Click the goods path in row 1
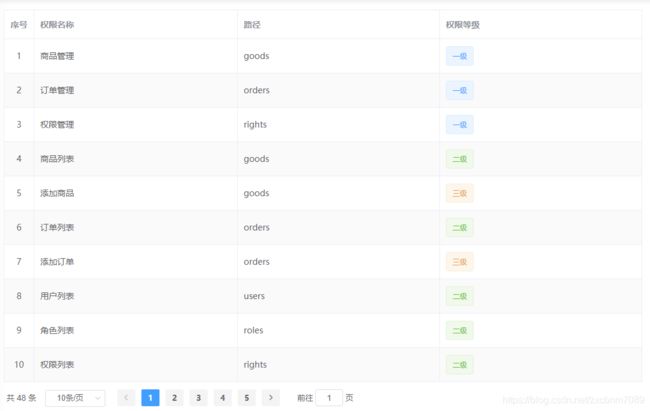The width and height of the screenshot is (650, 411). [256, 56]
